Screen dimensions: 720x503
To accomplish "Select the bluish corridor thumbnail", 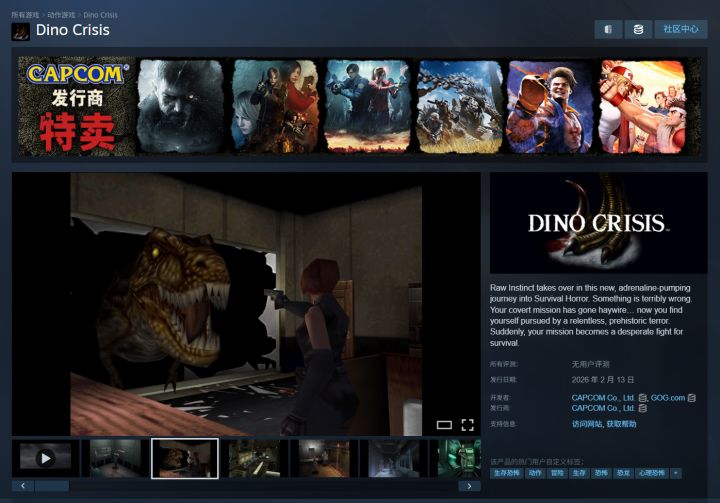I will (394, 458).
